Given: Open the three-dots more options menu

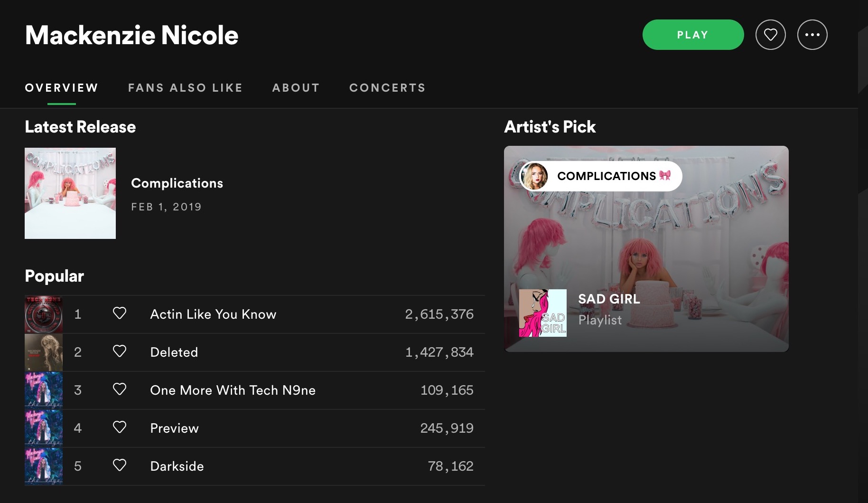Looking at the screenshot, I should (812, 35).
